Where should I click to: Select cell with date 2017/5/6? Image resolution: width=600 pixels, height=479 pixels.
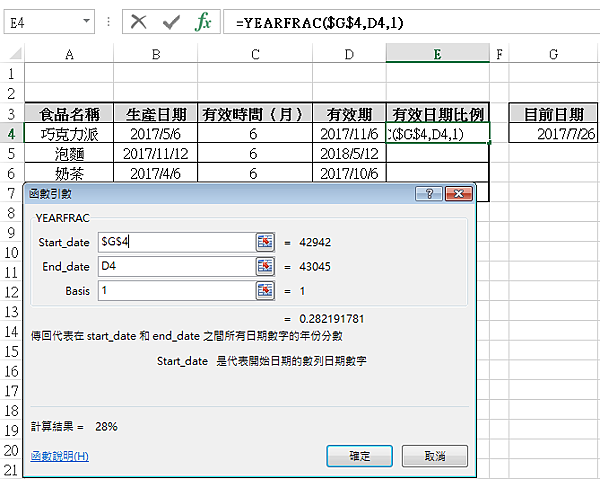[x=156, y=134]
